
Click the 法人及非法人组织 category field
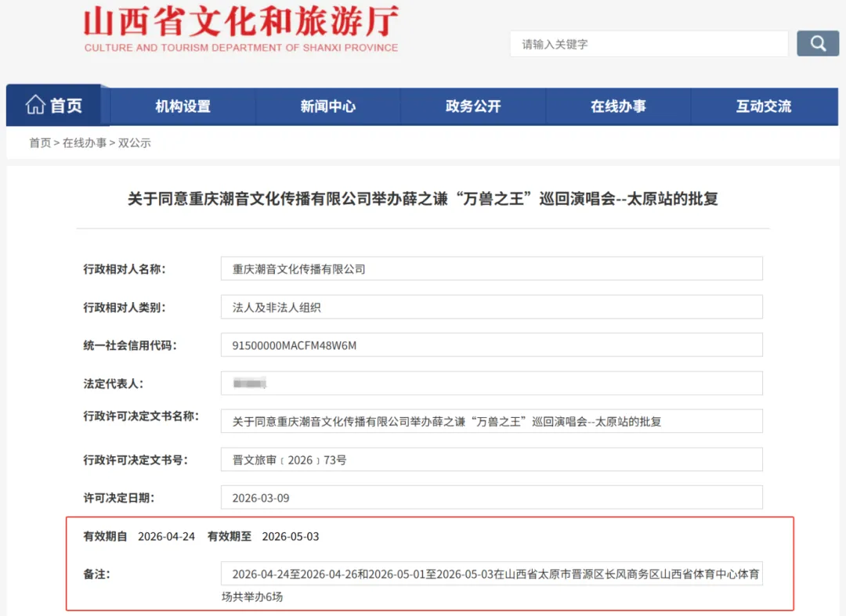pos(491,307)
